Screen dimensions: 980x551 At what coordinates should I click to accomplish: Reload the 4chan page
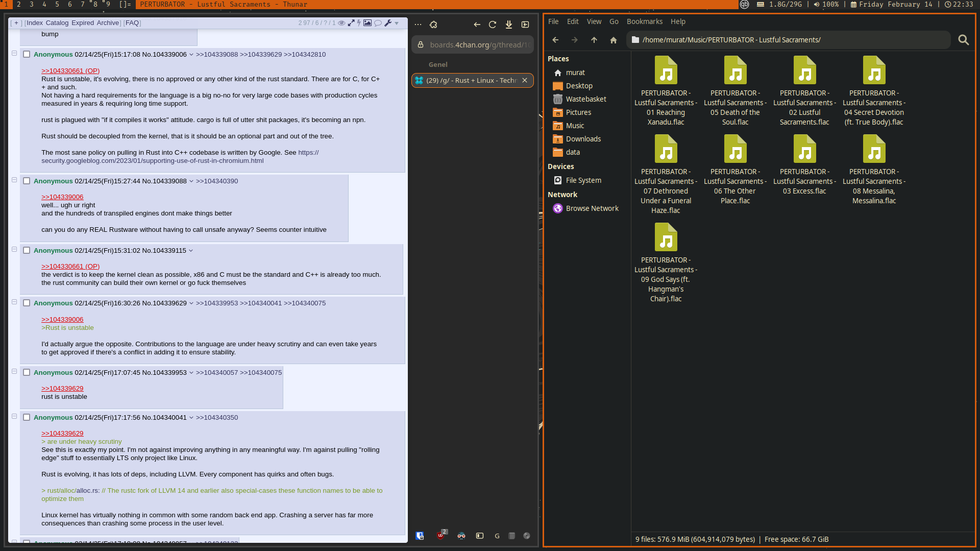pyautogui.click(x=493, y=25)
